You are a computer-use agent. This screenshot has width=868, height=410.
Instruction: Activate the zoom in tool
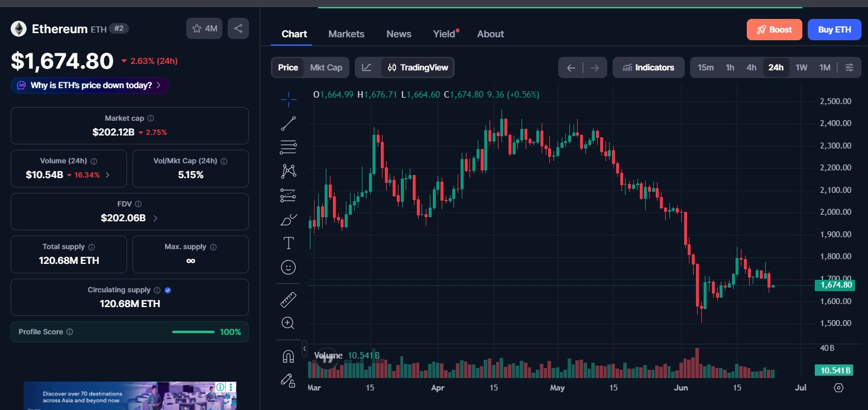(289, 323)
